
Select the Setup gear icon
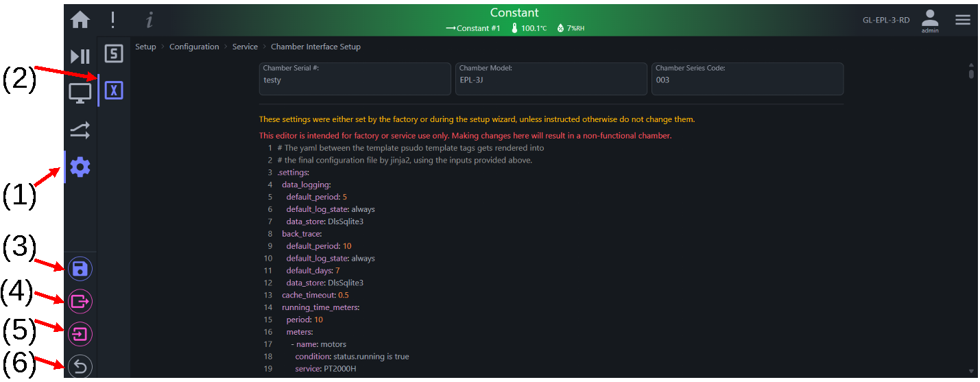80,167
